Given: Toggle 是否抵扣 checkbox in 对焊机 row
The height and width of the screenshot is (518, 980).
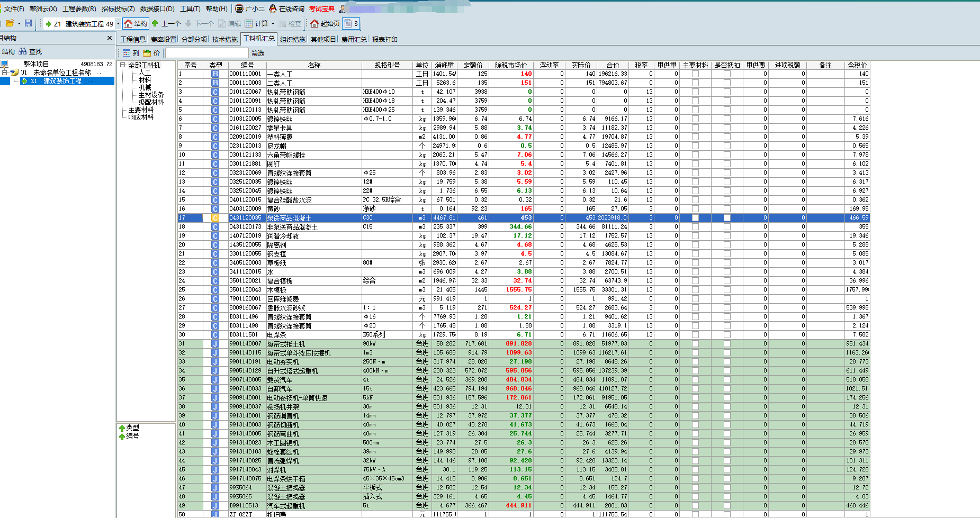Looking at the screenshot, I should coord(727,470).
